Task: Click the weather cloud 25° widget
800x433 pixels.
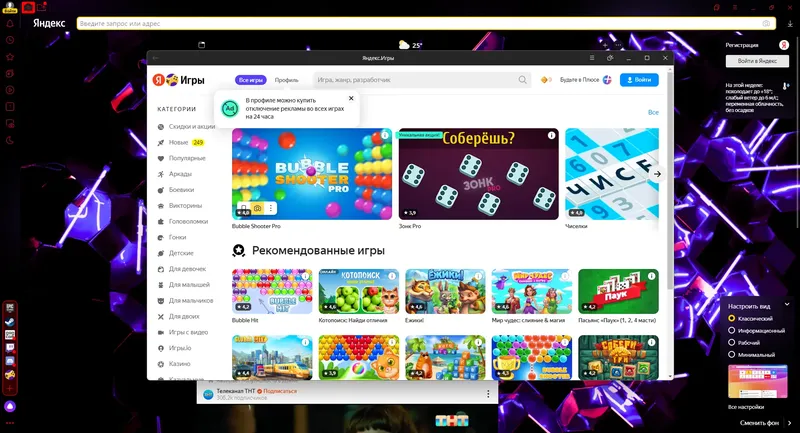Action: coord(411,45)
